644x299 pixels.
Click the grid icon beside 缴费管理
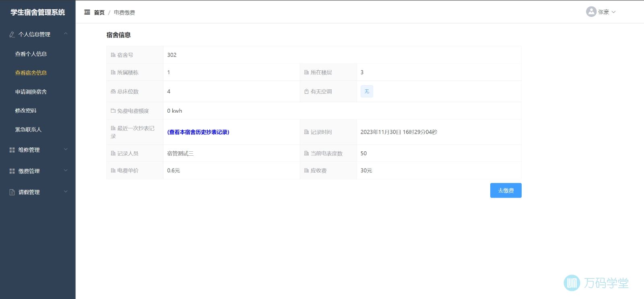[x=12, y=171]
